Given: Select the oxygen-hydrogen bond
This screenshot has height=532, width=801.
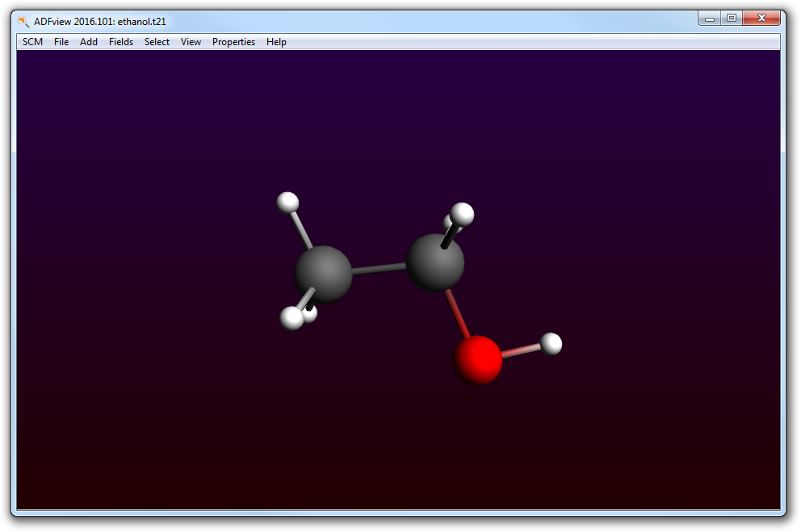Looking at the screenshot, I should click(521, 350).
